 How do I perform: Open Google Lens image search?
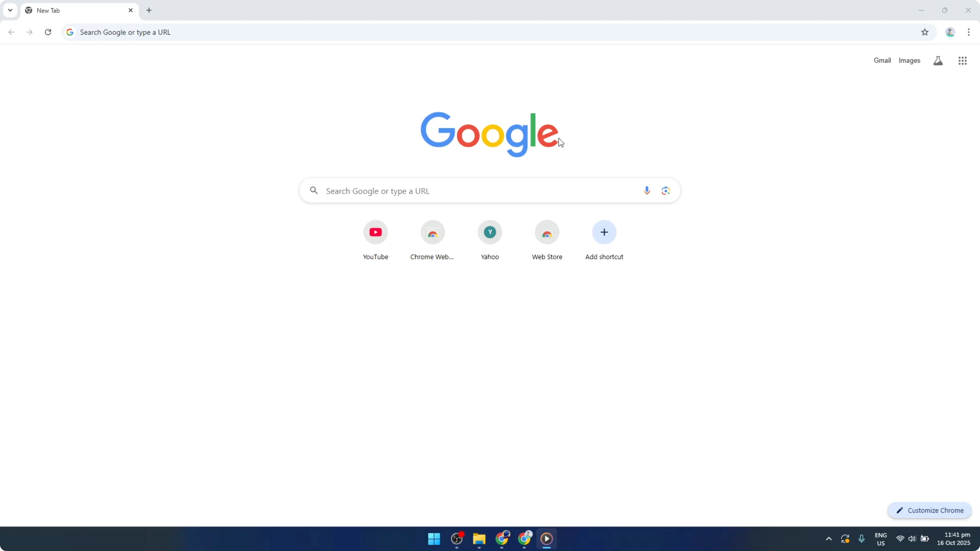click(x=665, y=191)
